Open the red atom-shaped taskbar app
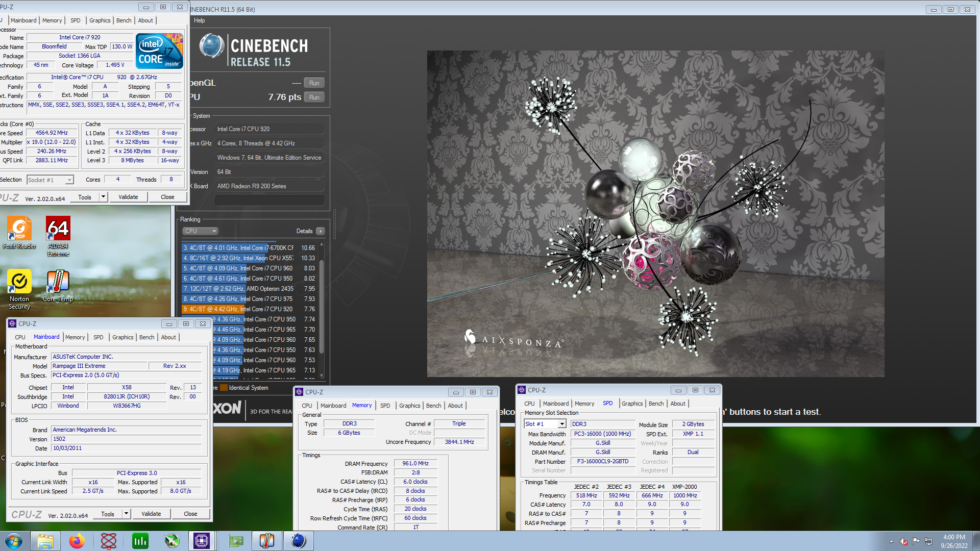 109,541
